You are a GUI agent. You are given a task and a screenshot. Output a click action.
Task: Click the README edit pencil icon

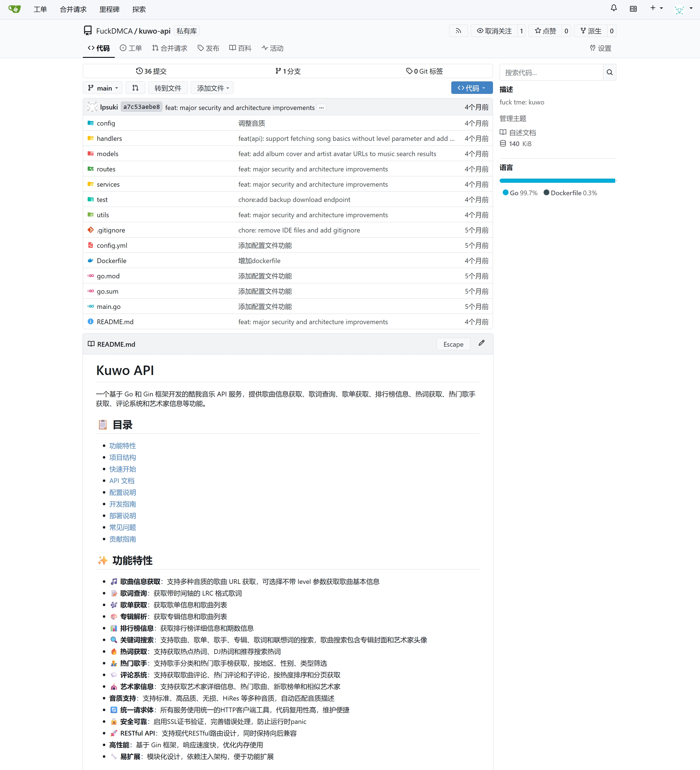click(x=481, y=343)
